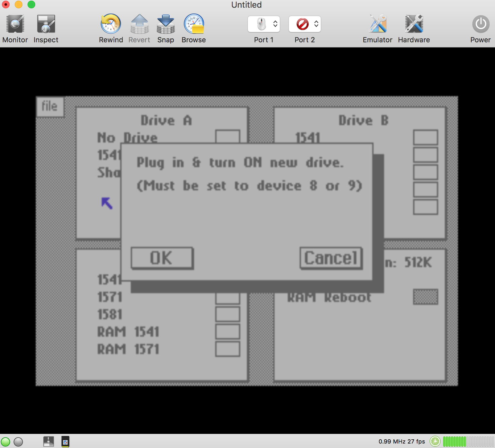Click the 512K RAM expansion text
This screenshot has height=448, width=495.
(418, 262)
